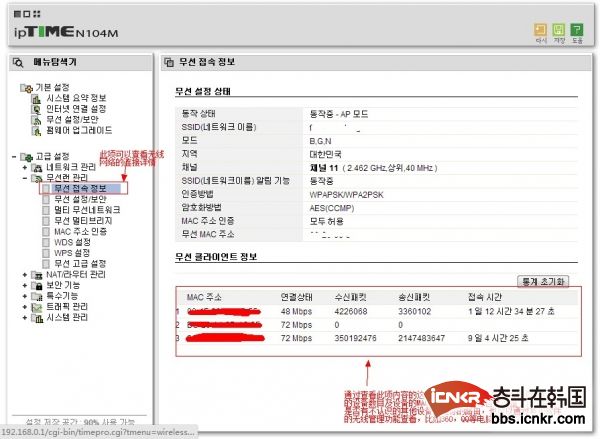Open 무선 설정/보안 under 무선랜 관리
This screenshot has width=600, height=439.
click(x=80, y=199)
